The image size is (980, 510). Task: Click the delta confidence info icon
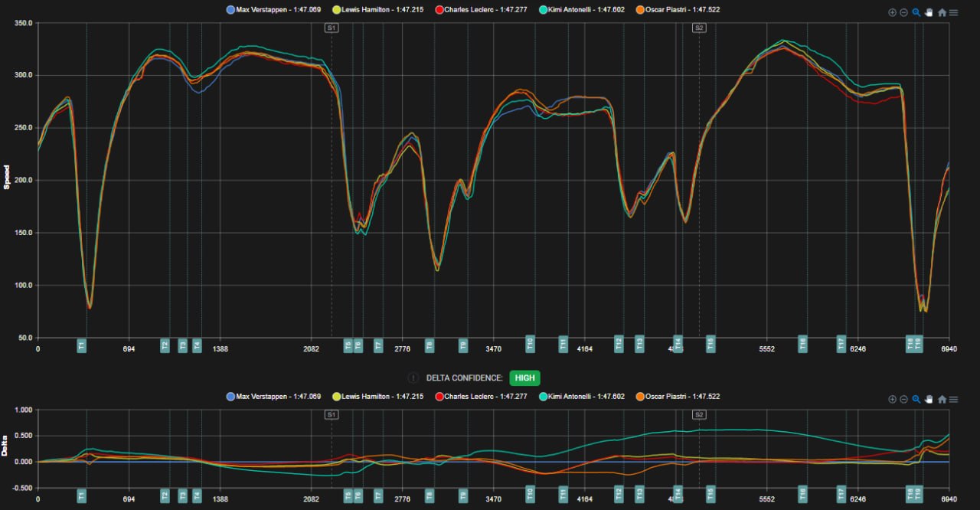(x=413, y=378)
